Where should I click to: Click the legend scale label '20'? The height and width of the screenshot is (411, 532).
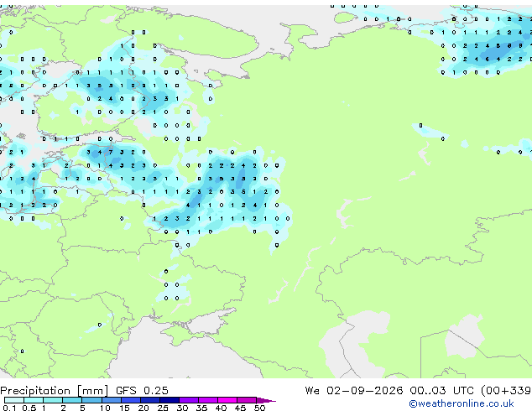point(143,408)
